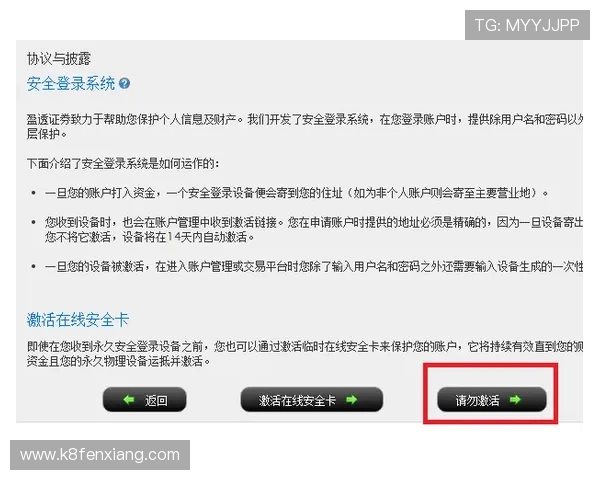Screen dimensions: 600x480
Task: Click the line starting 资金且您的永久物理设备
Action: click(119, 361)
